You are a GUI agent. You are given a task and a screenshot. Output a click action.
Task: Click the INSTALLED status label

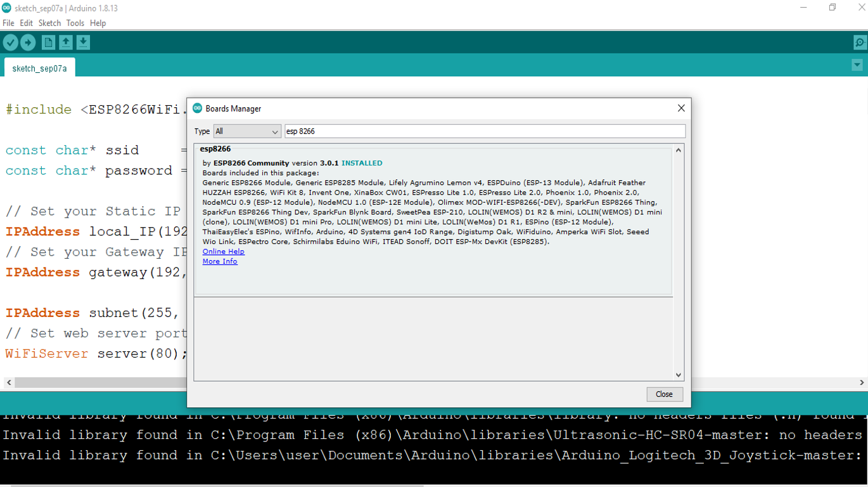362,163
